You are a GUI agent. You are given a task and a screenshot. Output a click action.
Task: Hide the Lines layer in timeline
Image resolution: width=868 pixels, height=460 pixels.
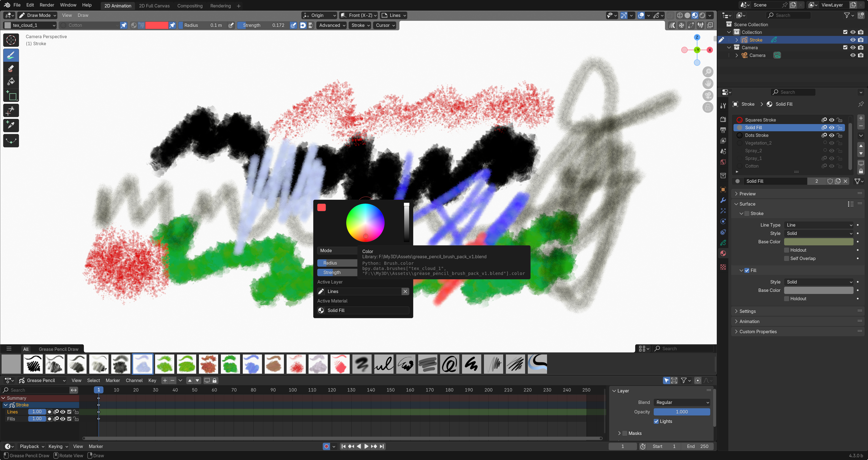63,412
